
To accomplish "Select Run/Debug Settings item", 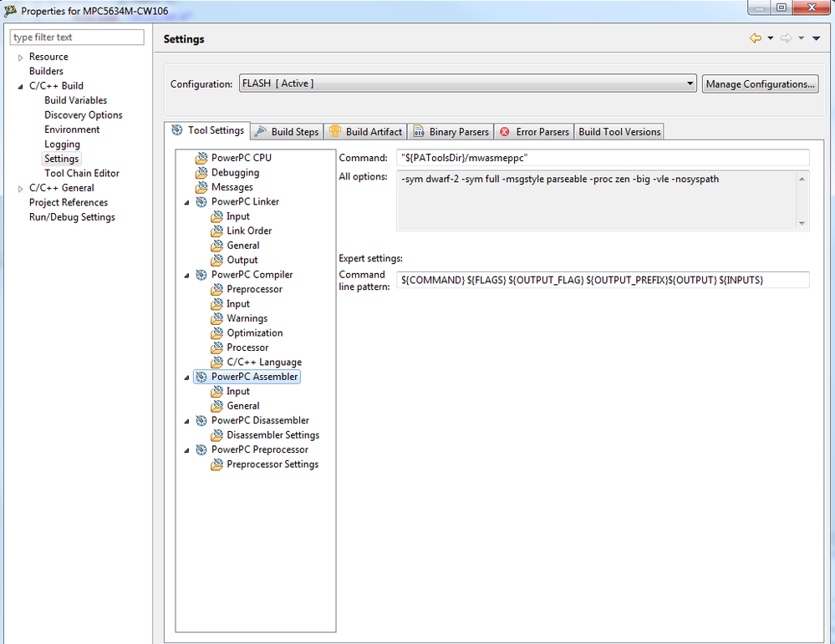I will pyautogui.click(x=72, y=217).
